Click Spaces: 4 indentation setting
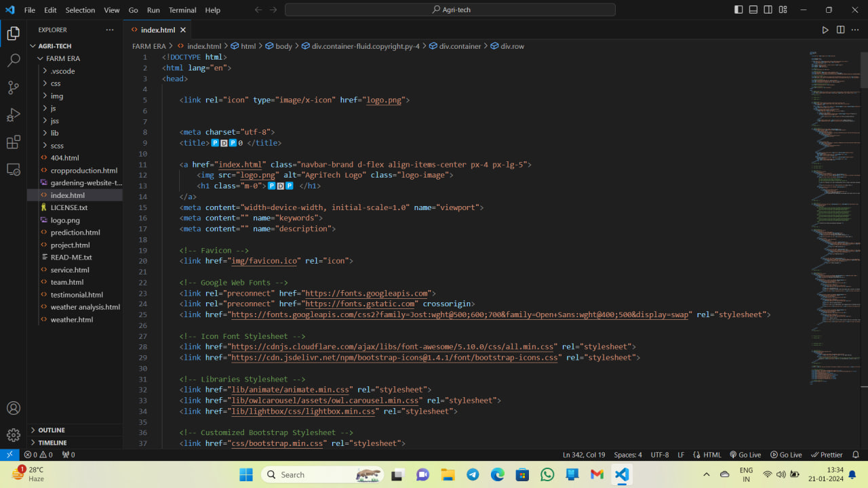Viewport: 868px width, 488px height. pos(628,455)
